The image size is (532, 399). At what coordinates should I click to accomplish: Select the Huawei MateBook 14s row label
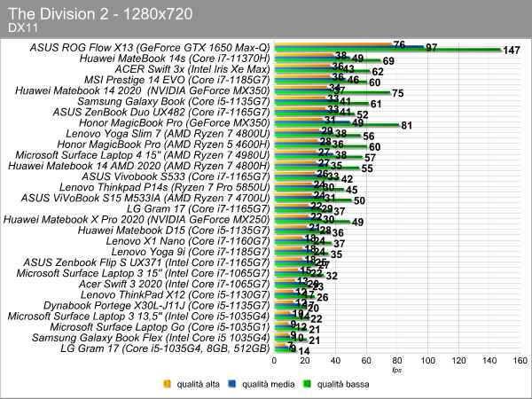[175, 59]
